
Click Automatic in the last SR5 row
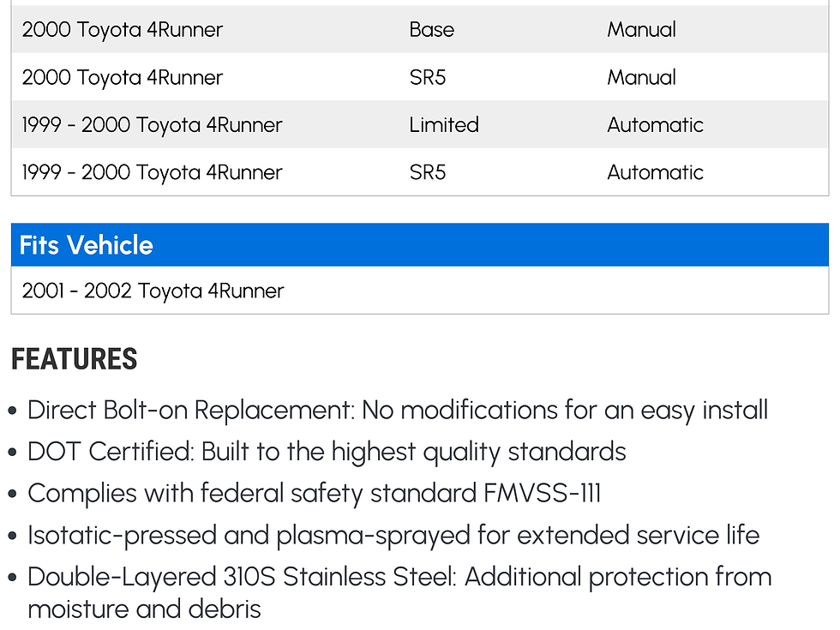[655, 172]
